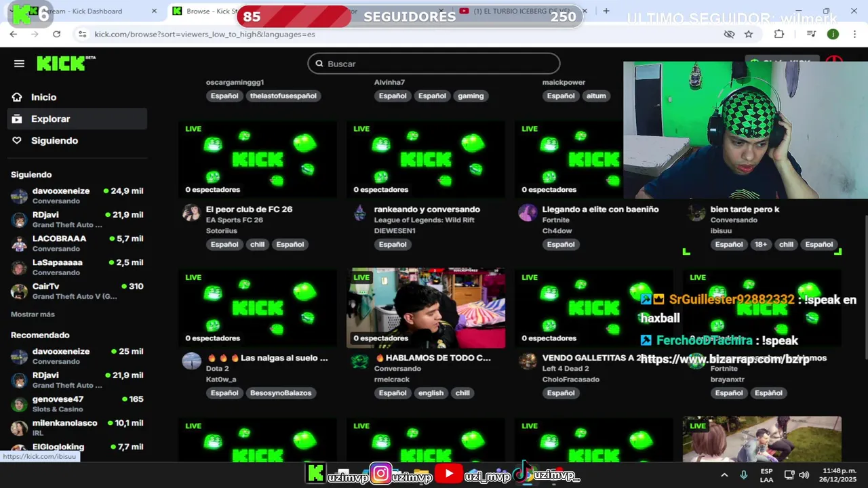
Task: Open a new browser tab
Action: point(606,11)
